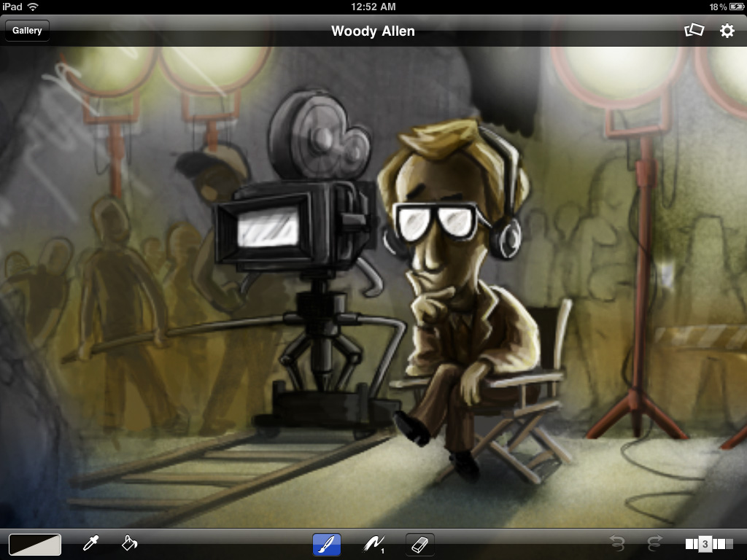The height and width of the screenshot is (560, 747).
Task: Redo the last stroke
Action: (654, 543)
